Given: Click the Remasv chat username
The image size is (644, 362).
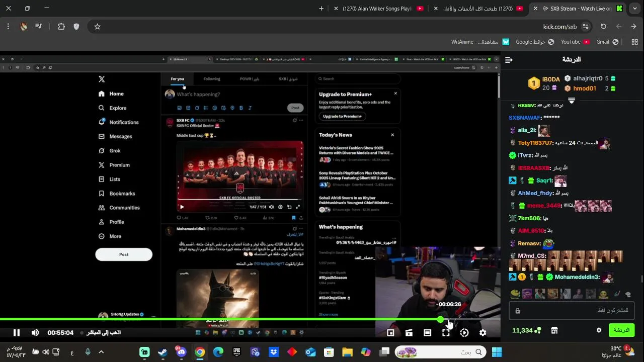Looking at the screenshot, I should pos(529,243).
